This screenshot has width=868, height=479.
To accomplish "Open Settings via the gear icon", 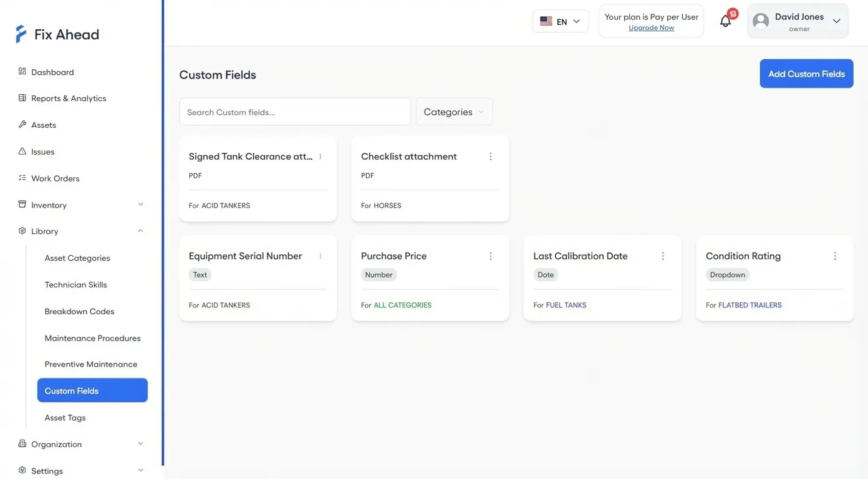I will [x=22, y=471].
